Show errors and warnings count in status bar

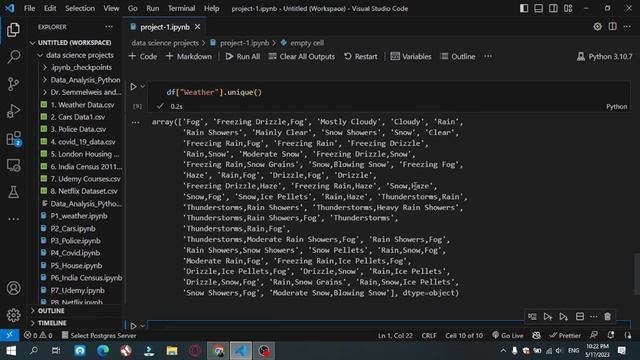(x=38, y=336)
